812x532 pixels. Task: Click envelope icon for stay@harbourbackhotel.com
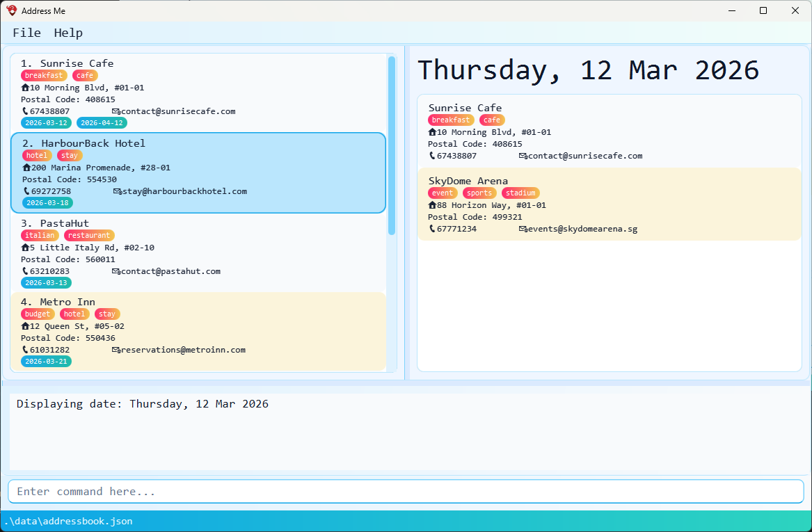(x=117, y=191)
